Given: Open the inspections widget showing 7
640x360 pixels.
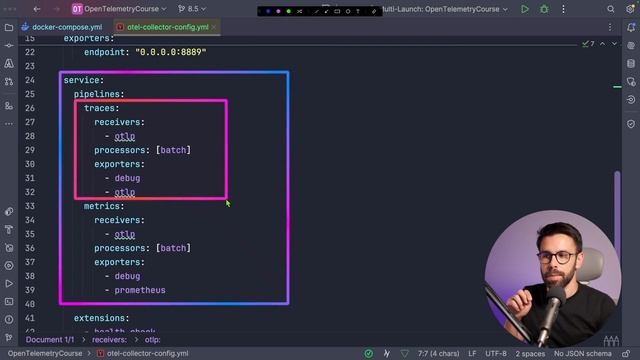Looking at the screenshot, I should click(588, 44).
